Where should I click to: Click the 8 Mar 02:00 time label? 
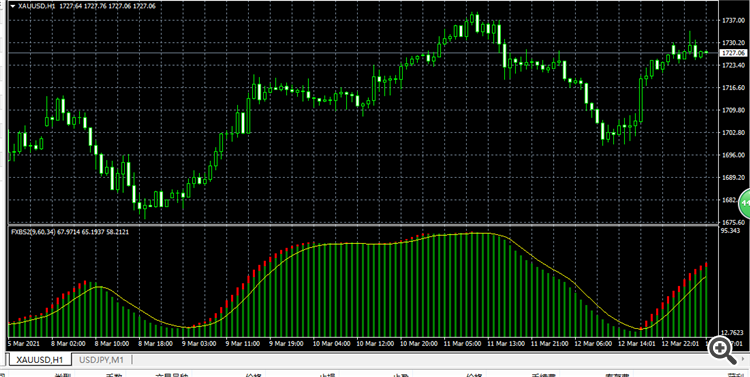coord(68,344)
